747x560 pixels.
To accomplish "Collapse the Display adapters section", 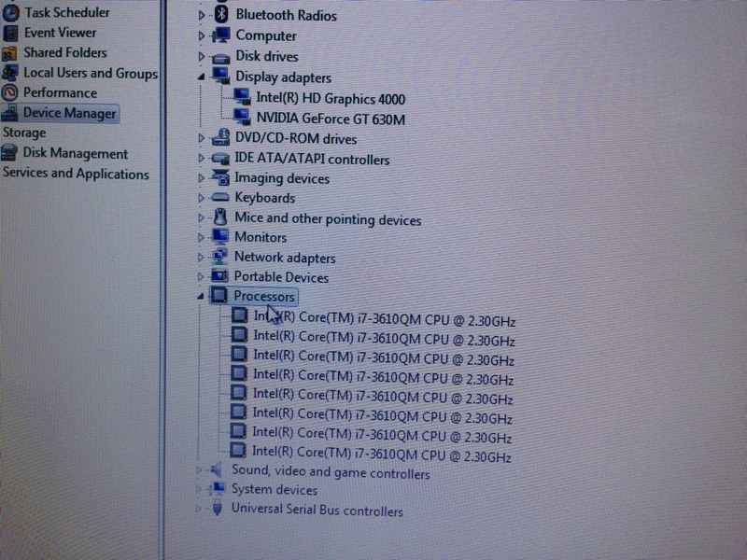I will [x=200, y=77].
